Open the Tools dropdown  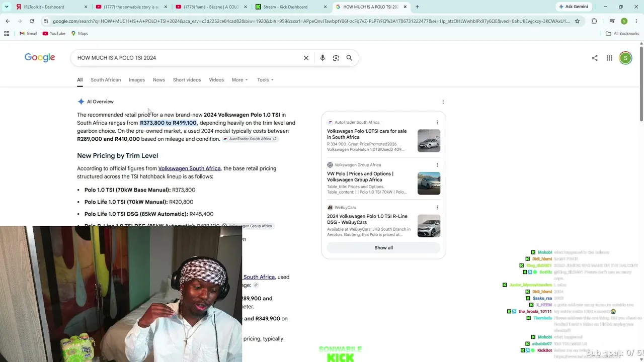point(265,80)
